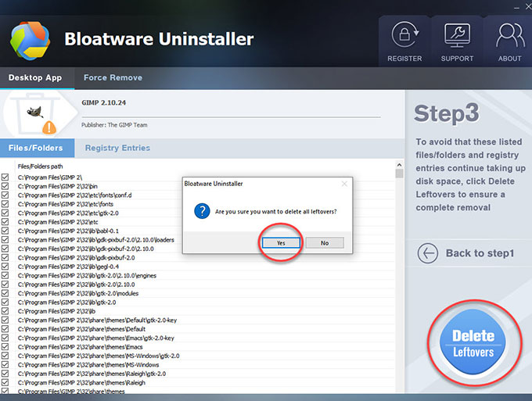The image size is (532, 401).
Task: Select row C:\Program Files\GIMP 2\32\lib
Action: click(197, 311)
